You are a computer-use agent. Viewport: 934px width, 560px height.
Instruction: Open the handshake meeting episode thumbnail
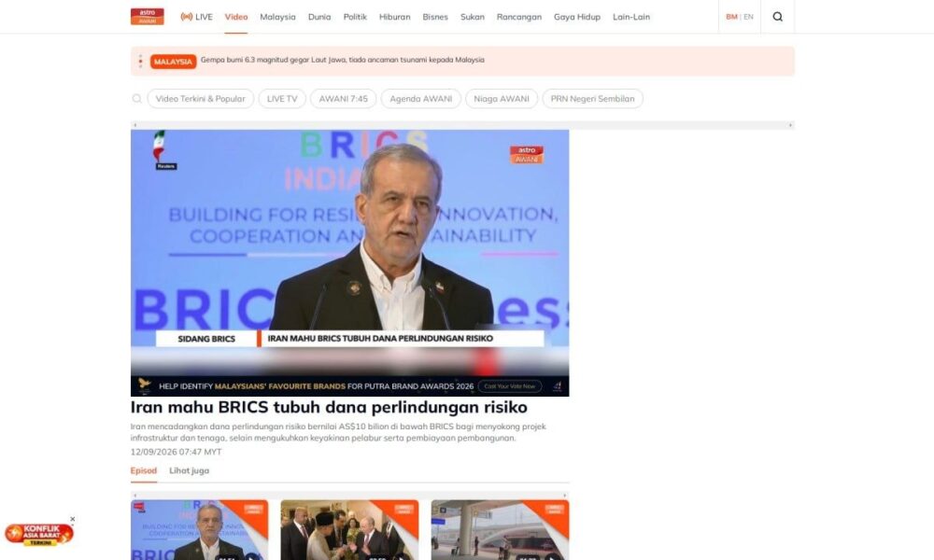(x=349, y=529)
